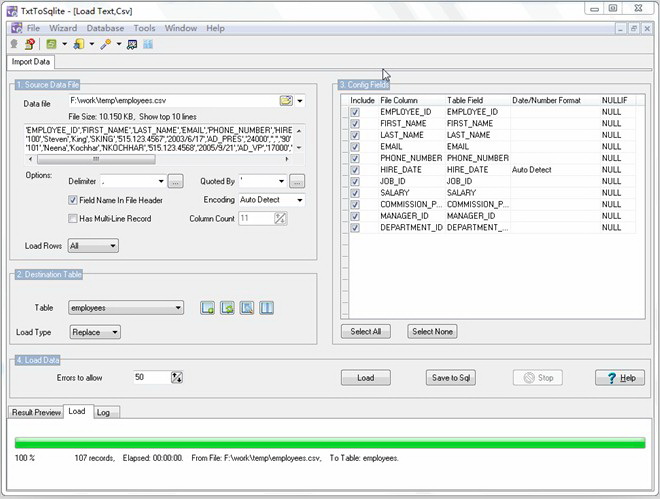Browse for data file with folder icon
The width and height of the screenshot is (660, 499).
click(x=286, y=101)
